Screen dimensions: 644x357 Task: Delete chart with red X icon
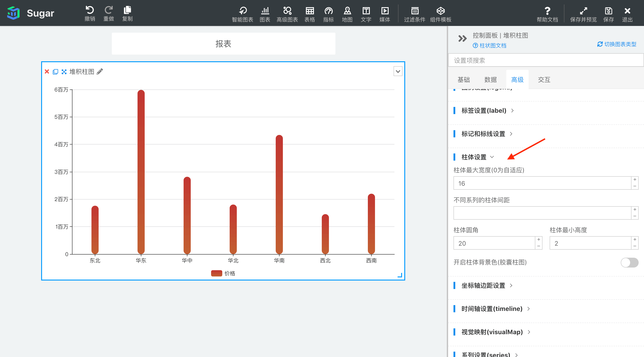click(x=47, y=72)
